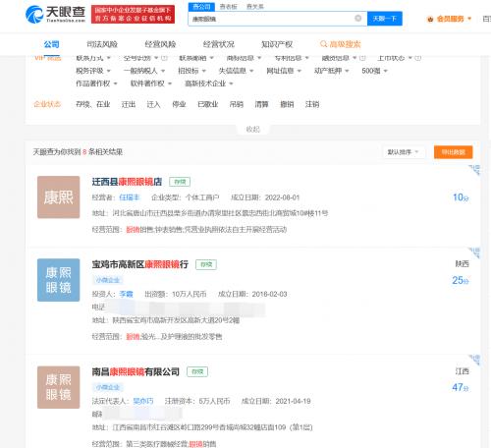Screen dimensions: 491x448
Task: Switch to 查公司 search tab
Action: [201, 7]
